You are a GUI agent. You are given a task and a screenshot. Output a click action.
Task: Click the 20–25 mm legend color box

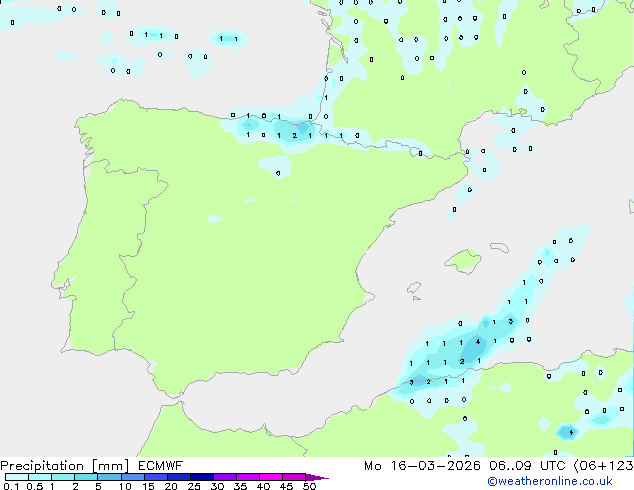click(179, 477)
